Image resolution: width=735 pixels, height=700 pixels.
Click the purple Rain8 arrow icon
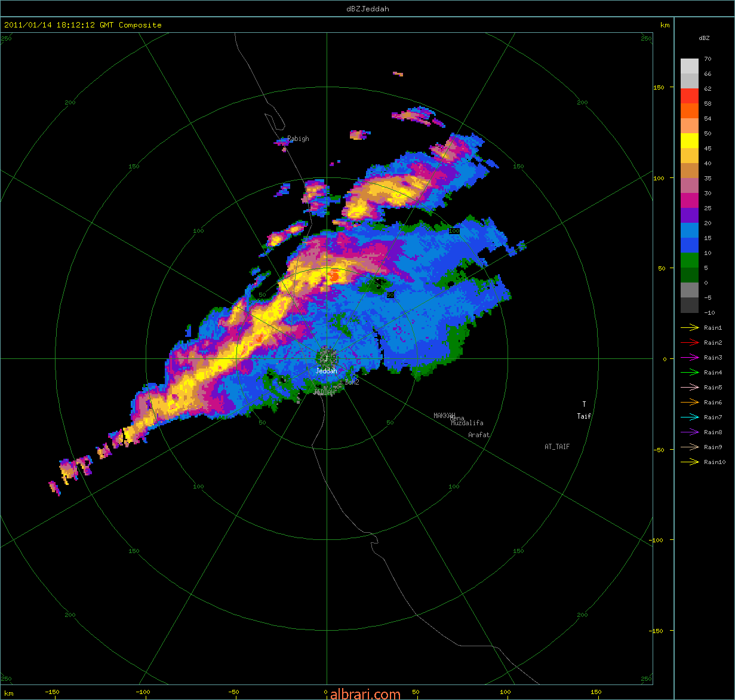coord(690,432)
